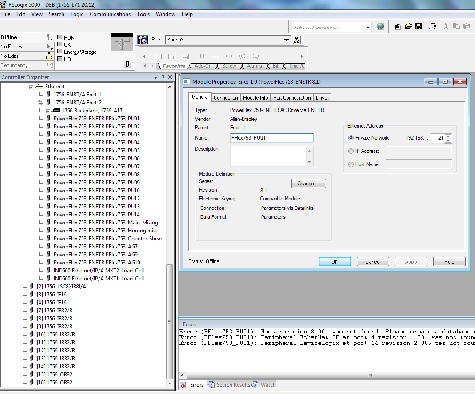The width and height of the screenshot is (475, 394).
Task: Click the arrow icon next to No Forces
Action: tap(49, 46)
